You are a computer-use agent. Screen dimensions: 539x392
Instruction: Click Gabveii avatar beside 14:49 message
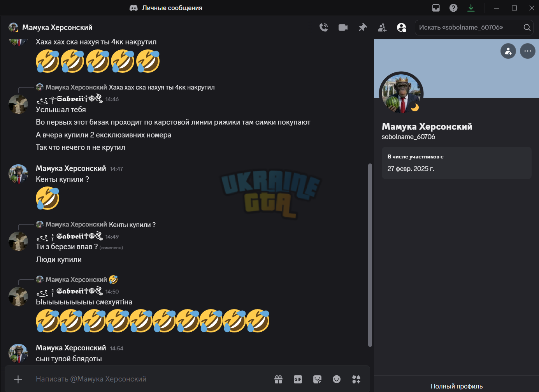18,241
